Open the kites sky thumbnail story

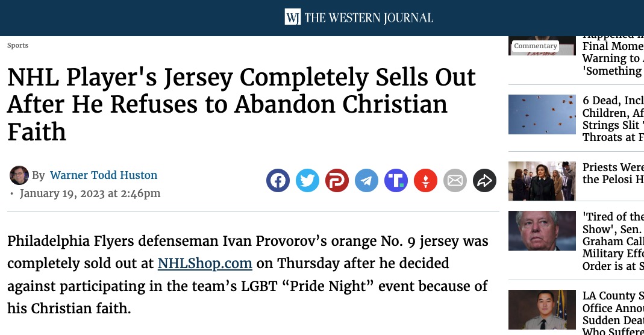542,114
